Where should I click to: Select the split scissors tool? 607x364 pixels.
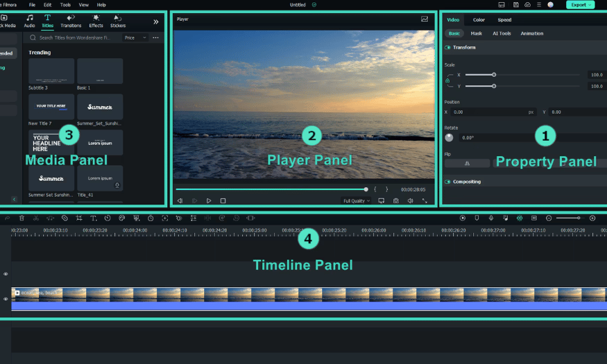click(36, 218)
